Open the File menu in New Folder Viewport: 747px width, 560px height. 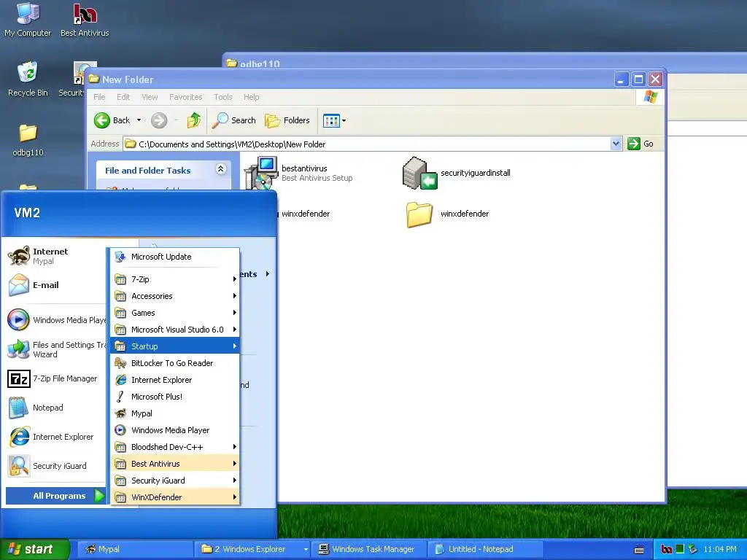(x=99, y=97)
